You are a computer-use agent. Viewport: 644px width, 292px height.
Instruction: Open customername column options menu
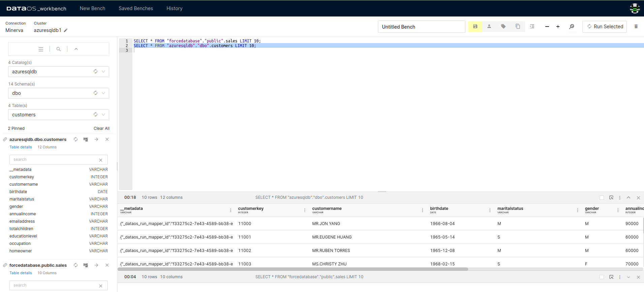[x=423, y=210]
